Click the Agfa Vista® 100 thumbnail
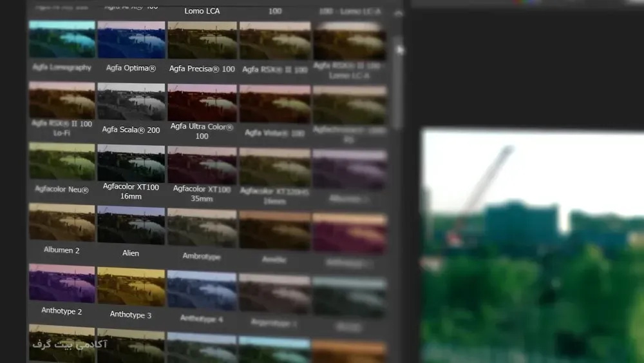The width and height of the screenshot is (644, 363). click(x=275, y=104)
